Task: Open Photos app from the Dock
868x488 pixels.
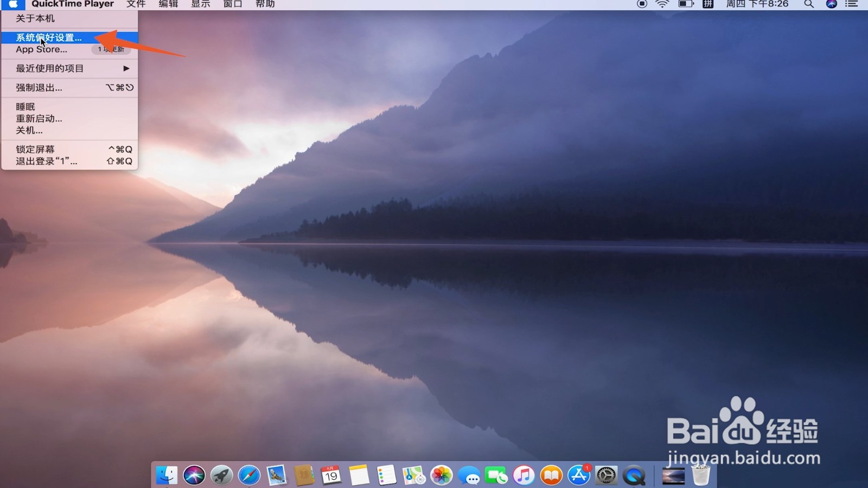Action: (x=442, y=476)
